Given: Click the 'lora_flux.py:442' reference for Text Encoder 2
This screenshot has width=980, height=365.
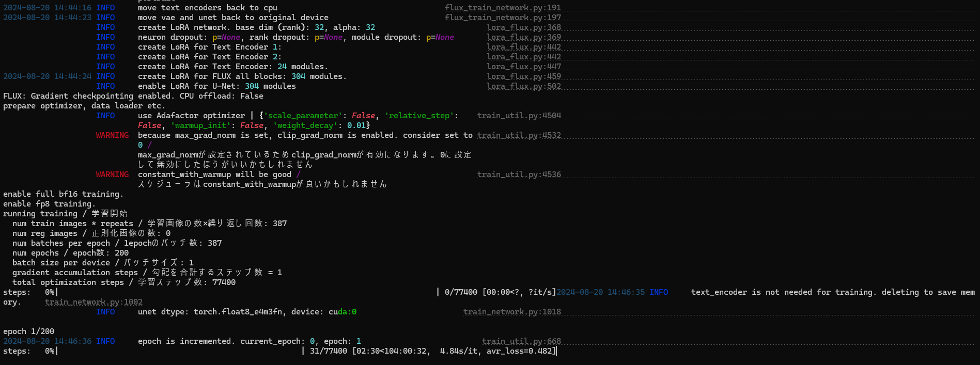Looking at the screenshot, I should pos(524,57).
